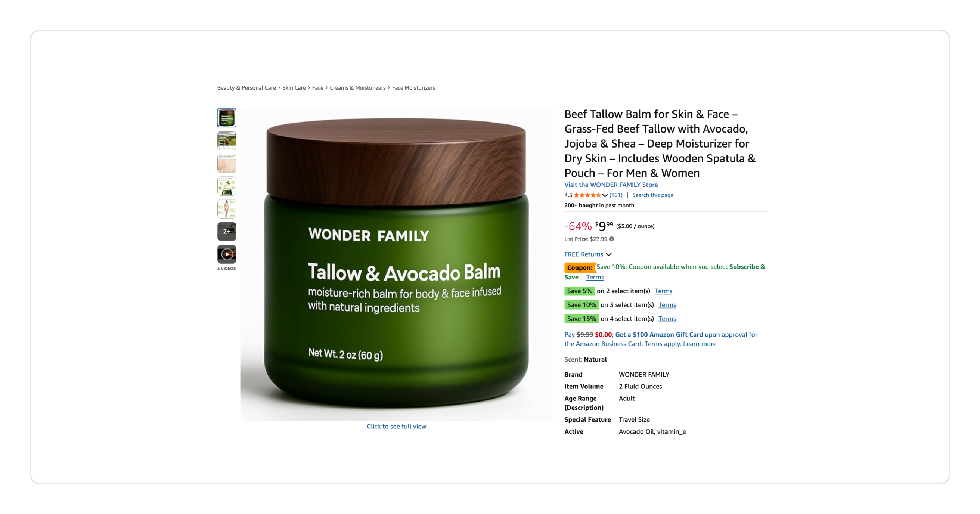Open Terms for Save 5% offer
Viewport: 980px width, 514px height.
663,291
